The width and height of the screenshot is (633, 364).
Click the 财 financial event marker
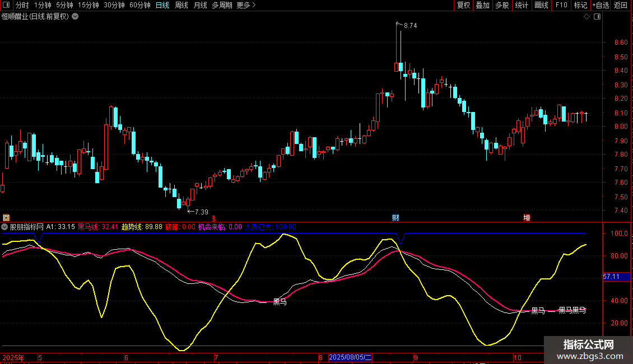(395, 217)
